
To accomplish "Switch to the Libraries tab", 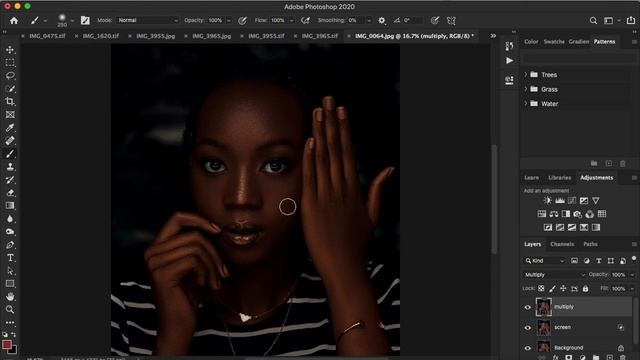I will pyautogui.click(x=560, y=178).
